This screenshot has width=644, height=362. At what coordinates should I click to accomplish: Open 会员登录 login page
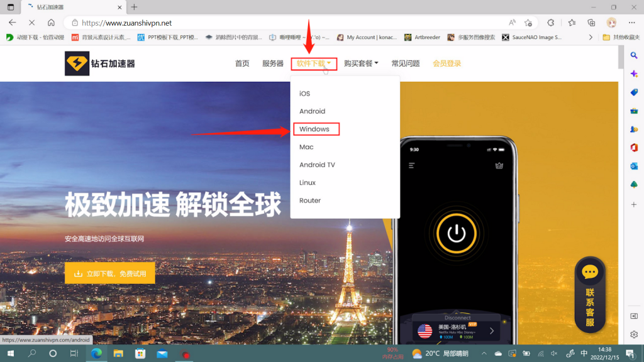coord(447,63)
